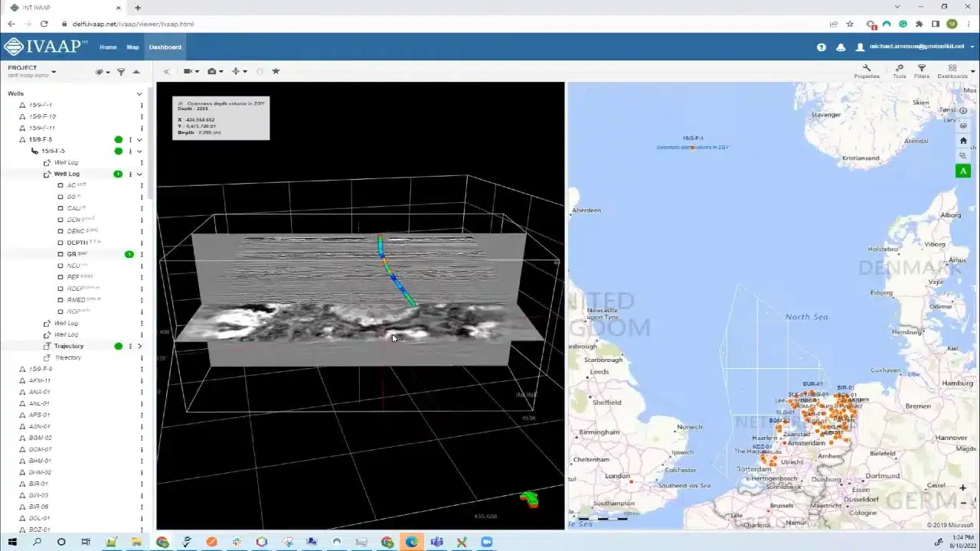Open Microsoft Teams from taskbar
This screenshot has height=551, width=980.
[x=437, y=542]
